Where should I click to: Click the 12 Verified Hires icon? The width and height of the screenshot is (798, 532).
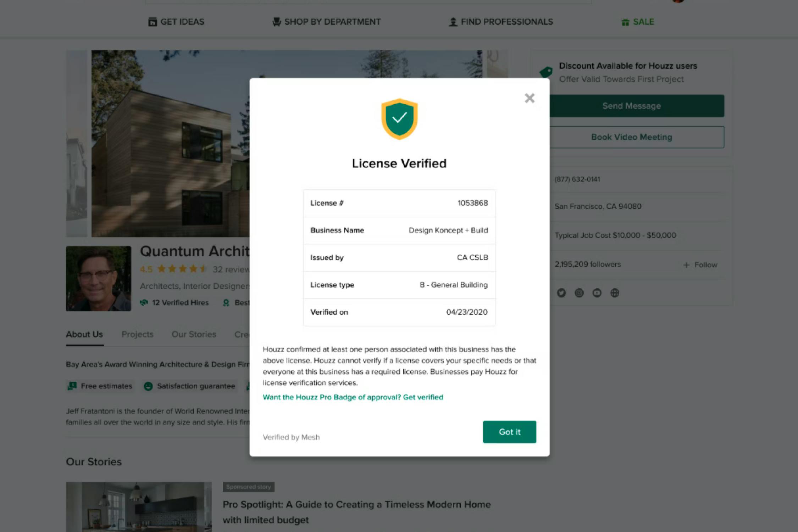click(144, 303)
